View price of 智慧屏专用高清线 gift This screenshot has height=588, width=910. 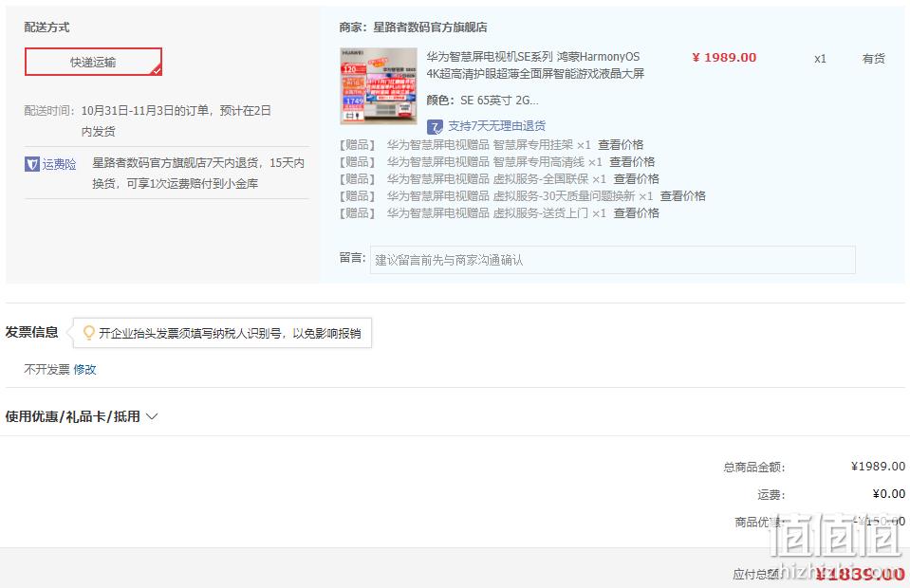pyautogui.click(x=632, y=161)
